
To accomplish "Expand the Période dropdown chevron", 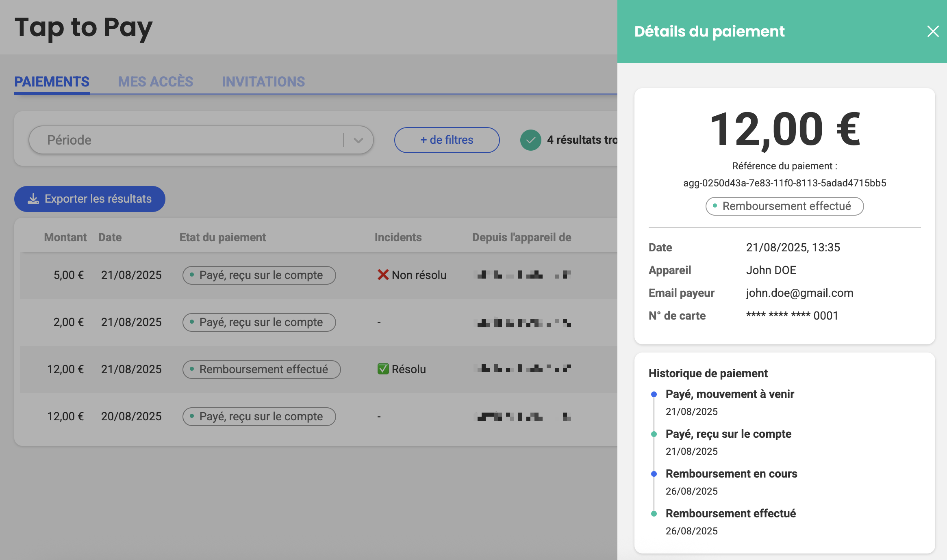I will (358, 140).
